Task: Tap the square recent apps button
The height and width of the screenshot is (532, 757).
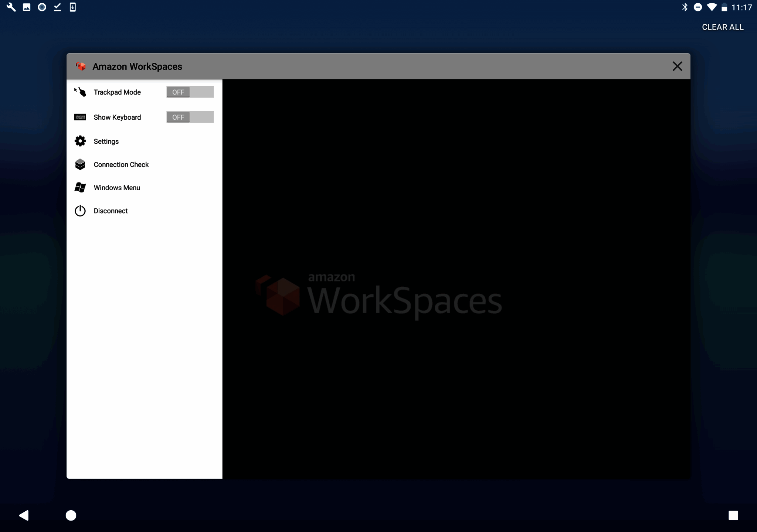Action: pos(733,515)
